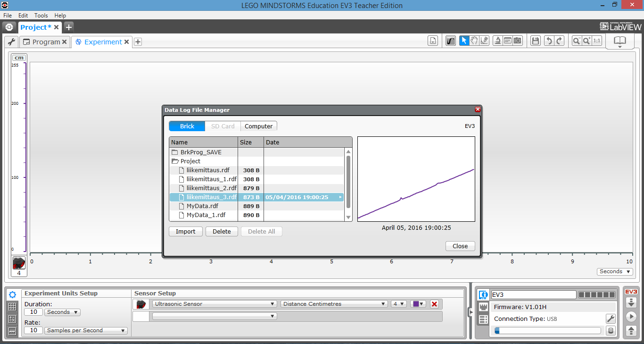Download experiment to EV3 brick

coord(631,302)
